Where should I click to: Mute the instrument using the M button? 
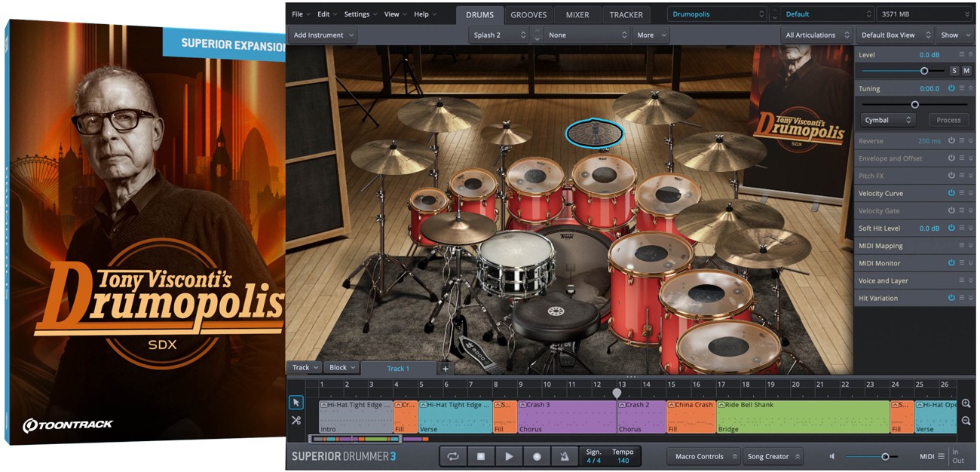pos(967,69)
